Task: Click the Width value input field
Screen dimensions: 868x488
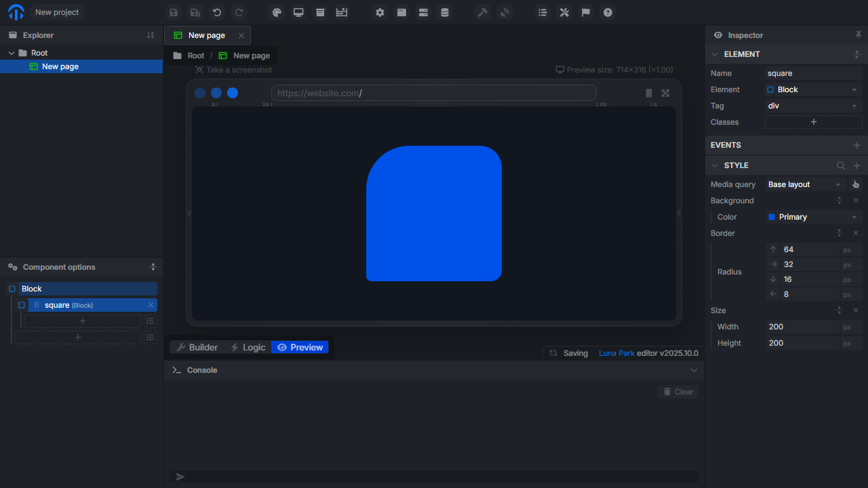Action: coord(802,327)
